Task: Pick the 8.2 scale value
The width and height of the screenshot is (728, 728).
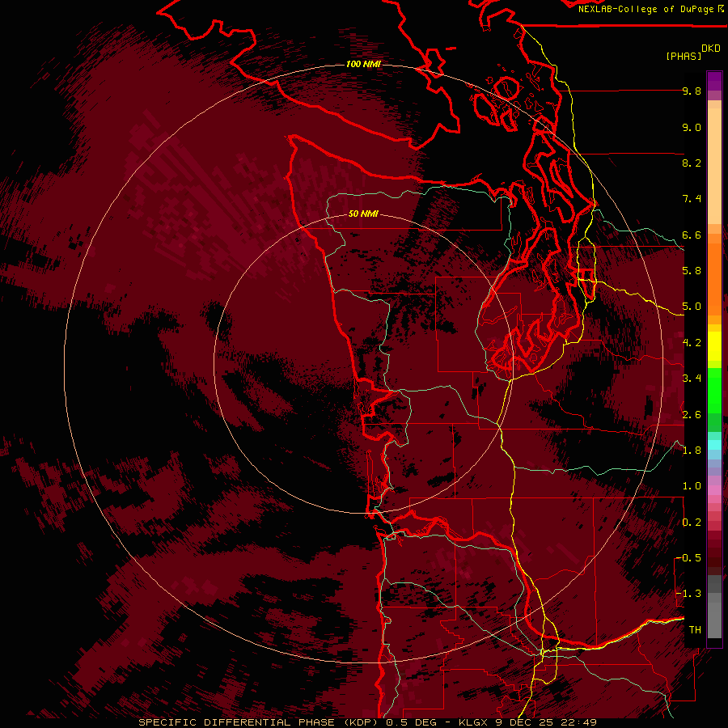Action: pos(692,163)
